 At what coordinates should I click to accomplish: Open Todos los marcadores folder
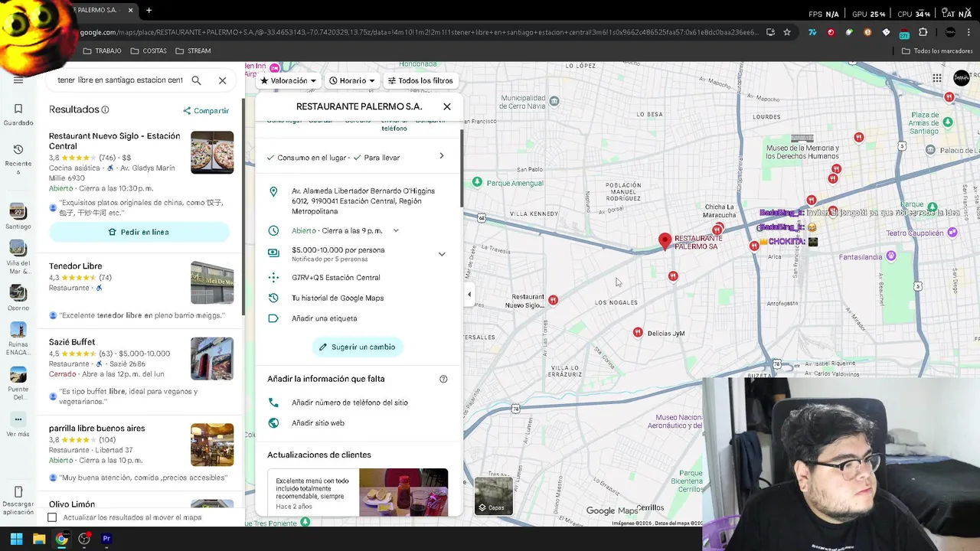[938, 51]
